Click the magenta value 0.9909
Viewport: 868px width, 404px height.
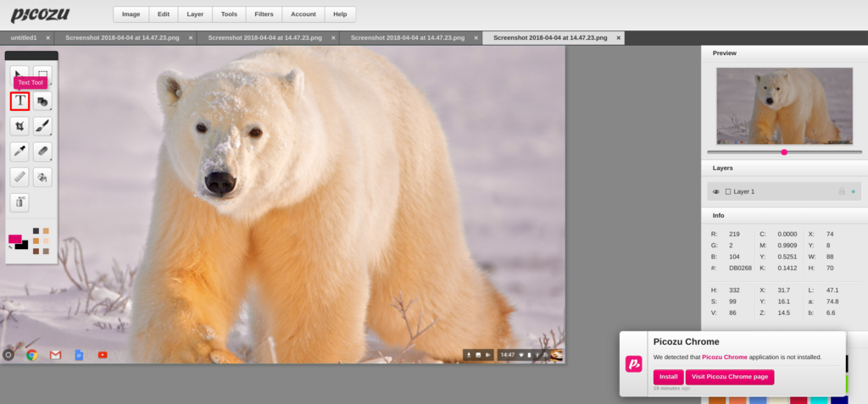tap(787, 245)
